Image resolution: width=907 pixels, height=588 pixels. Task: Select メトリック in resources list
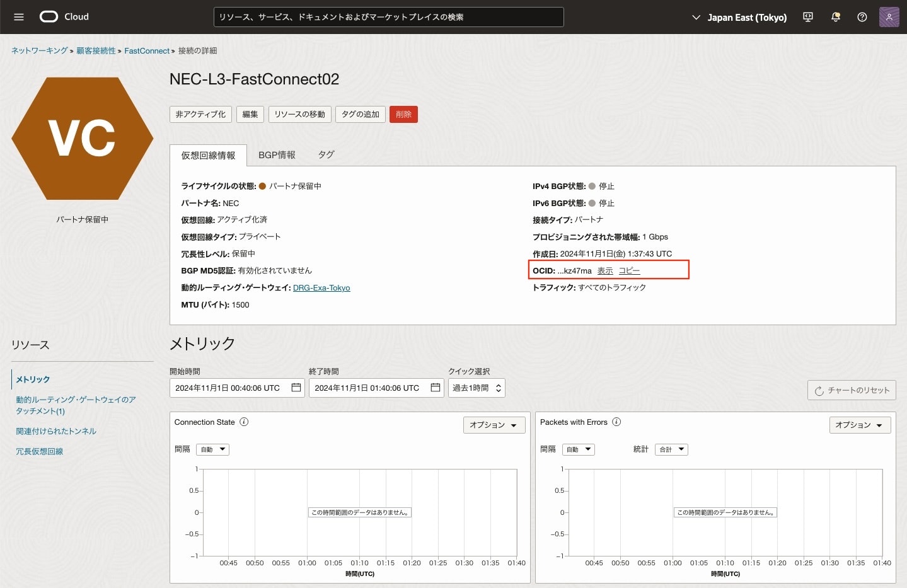point(33,379)
